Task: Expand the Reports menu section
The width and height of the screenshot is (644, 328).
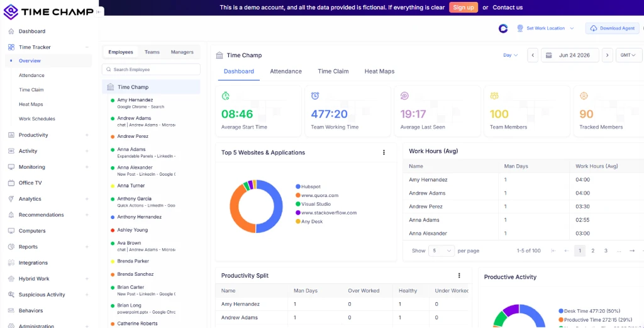Action: click(87, 247)
